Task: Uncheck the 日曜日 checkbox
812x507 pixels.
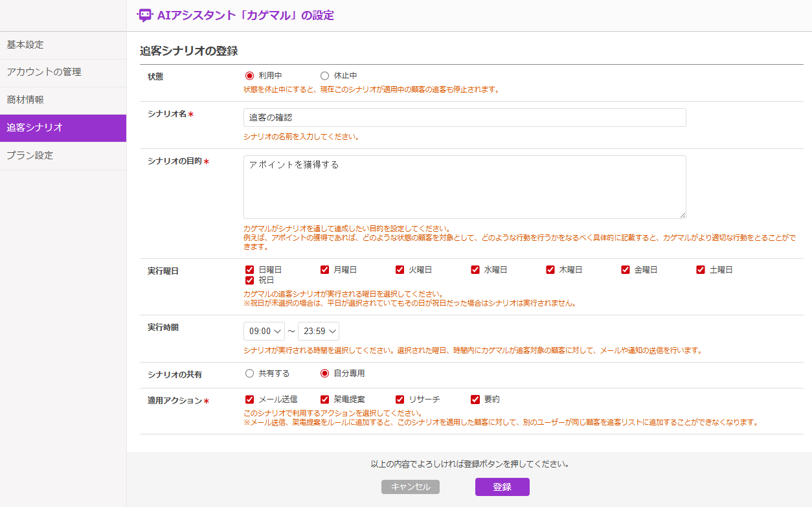Action: (249, 270)
